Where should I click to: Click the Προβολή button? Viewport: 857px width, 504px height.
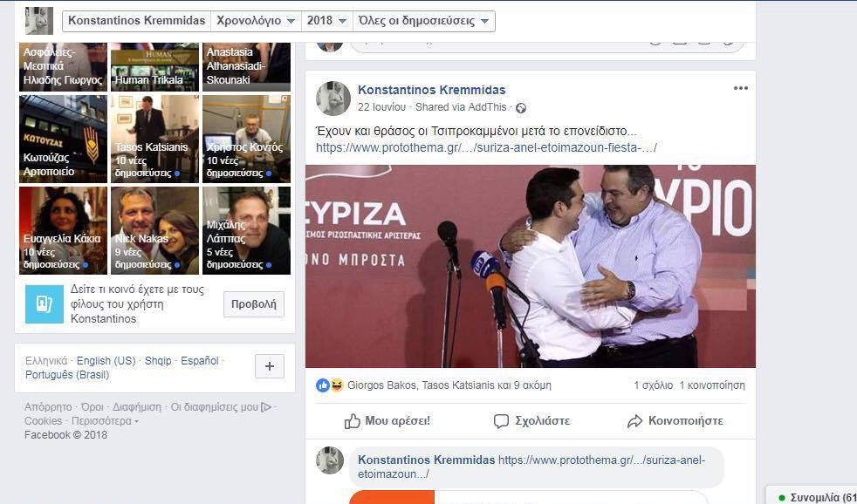[254, 304]
